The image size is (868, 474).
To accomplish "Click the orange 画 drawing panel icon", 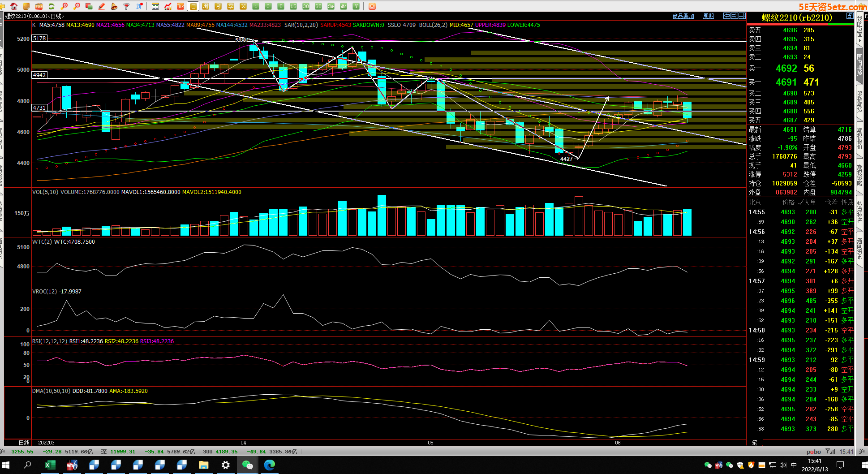I will point(372,6).
